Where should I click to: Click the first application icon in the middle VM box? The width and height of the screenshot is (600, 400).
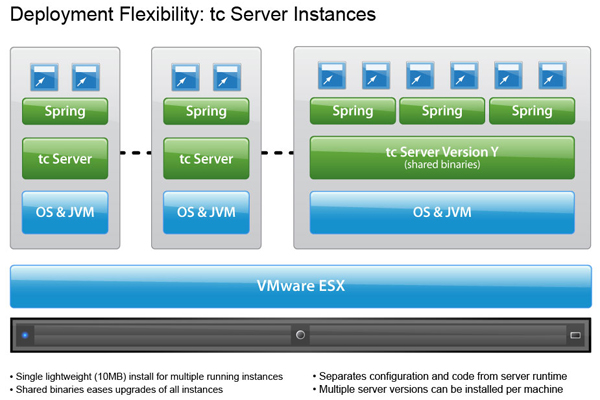186,77
